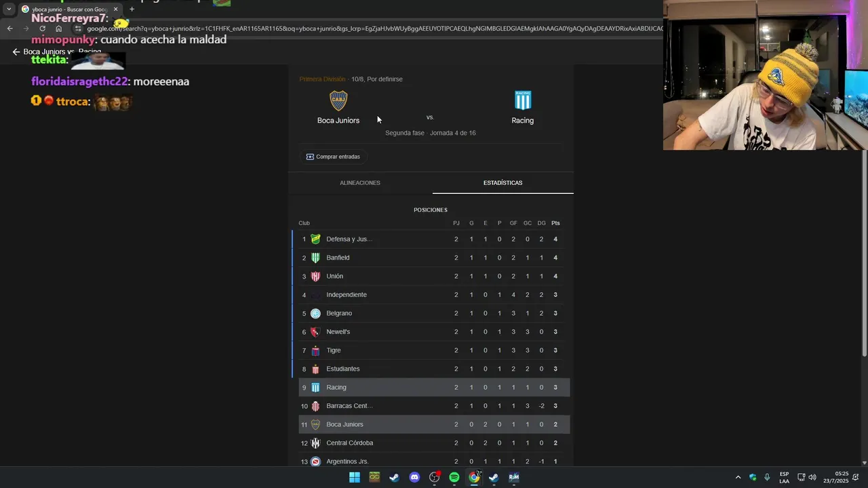Click Defensa y Justicia club badge

coord(315,239)
